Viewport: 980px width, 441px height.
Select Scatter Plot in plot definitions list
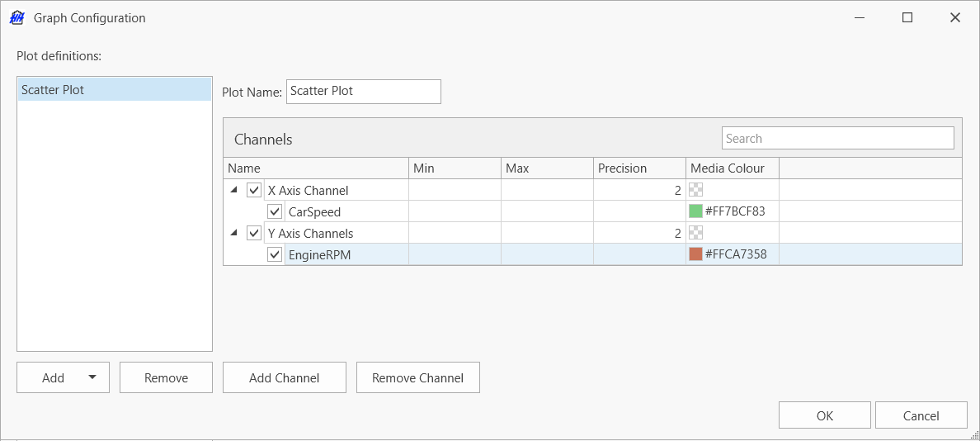[114, 89]
